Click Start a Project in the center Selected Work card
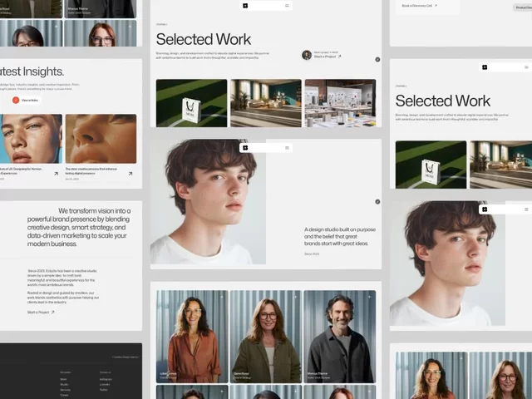This screenshot has height=399, width=532. 328,57
